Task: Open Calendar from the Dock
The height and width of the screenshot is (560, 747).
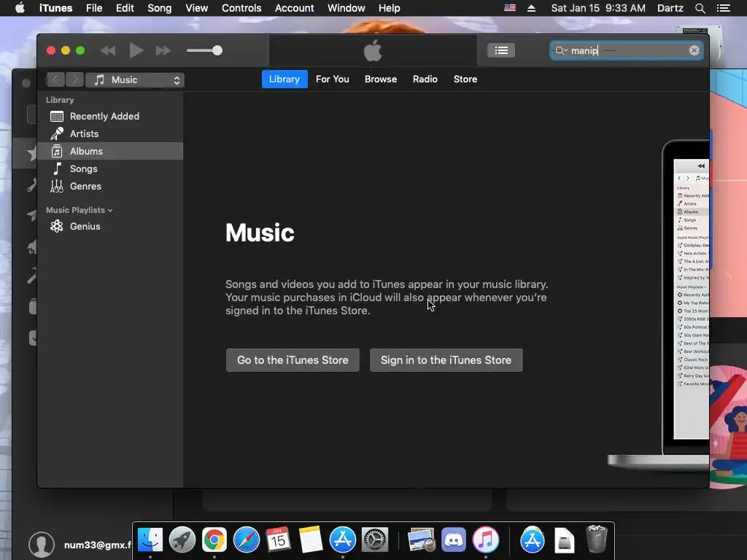Action: (x=278, y=540)
